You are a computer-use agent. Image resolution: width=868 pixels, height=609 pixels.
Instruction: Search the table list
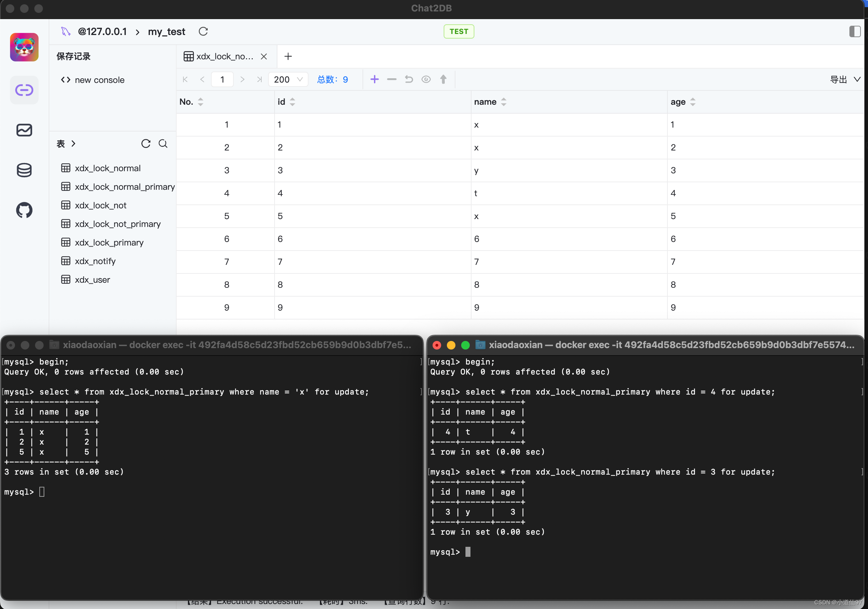tap(163, 144)
